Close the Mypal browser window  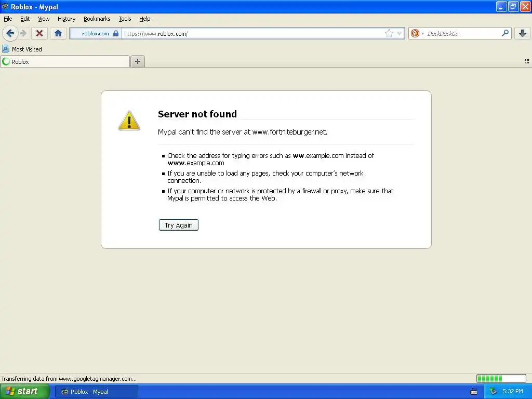tap(526, 6)
